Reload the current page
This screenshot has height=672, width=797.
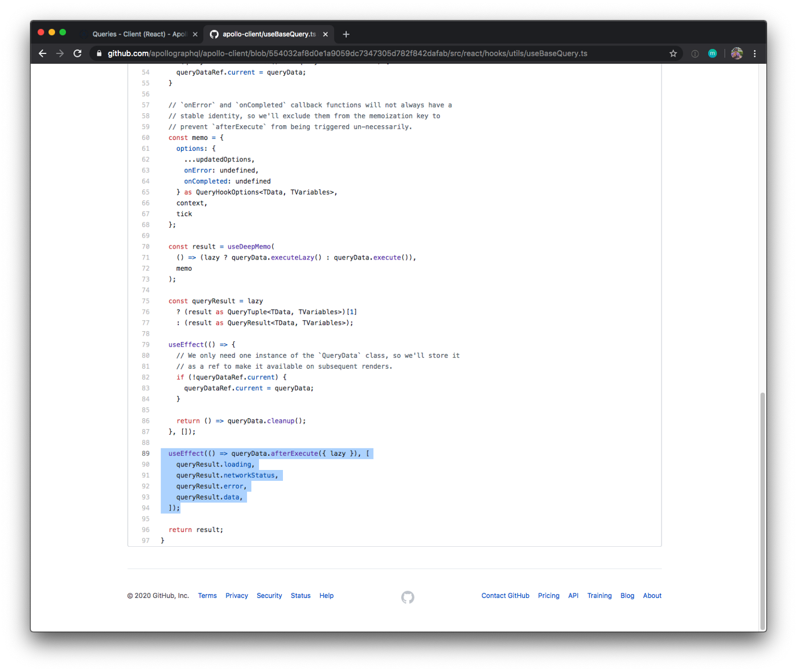77,53
